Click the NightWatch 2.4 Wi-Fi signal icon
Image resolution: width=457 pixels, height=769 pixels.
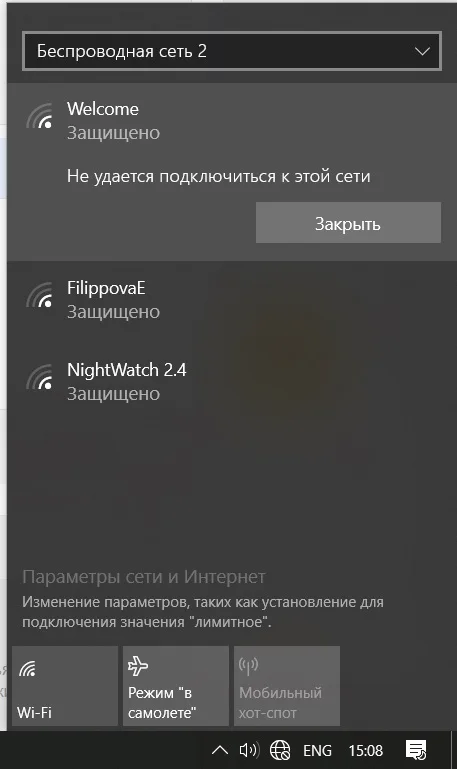(40, 378)
